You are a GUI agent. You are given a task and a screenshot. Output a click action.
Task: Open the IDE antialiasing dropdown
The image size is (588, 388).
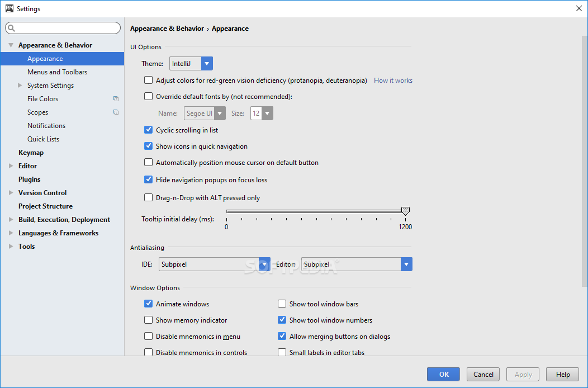click(x=215, y=264)
